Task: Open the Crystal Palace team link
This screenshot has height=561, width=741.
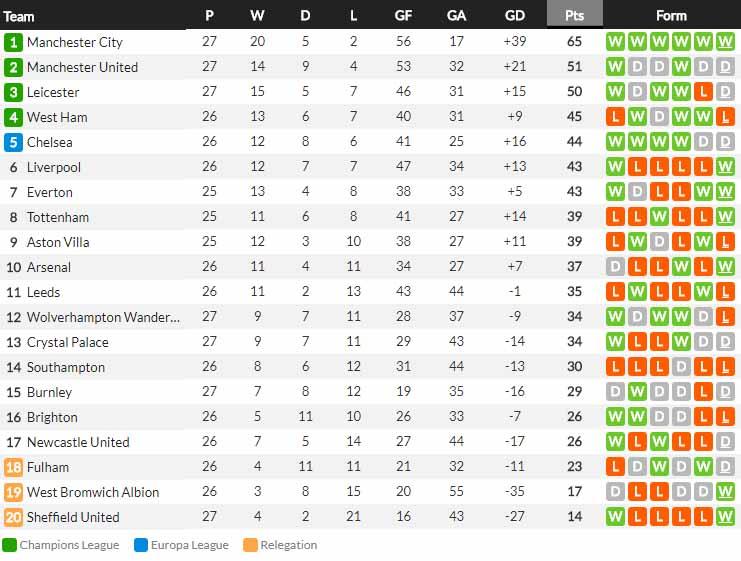Action: tap(68, 342)
